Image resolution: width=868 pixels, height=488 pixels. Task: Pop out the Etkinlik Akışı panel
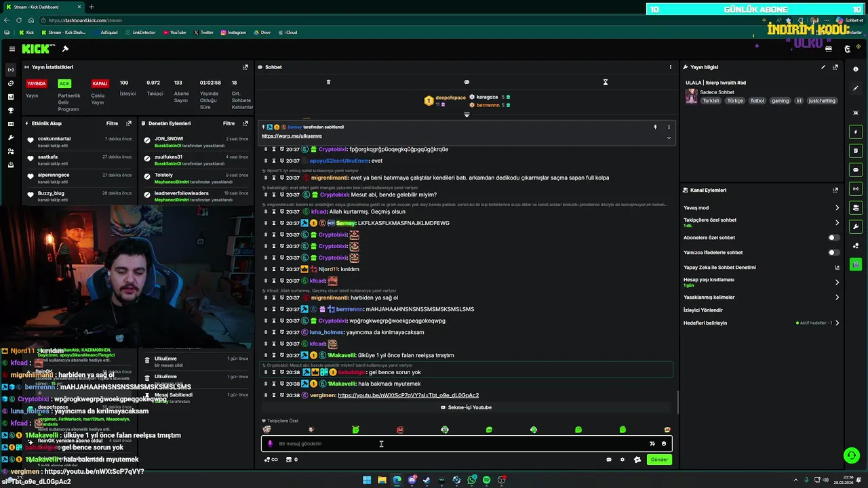pos(129,123)
